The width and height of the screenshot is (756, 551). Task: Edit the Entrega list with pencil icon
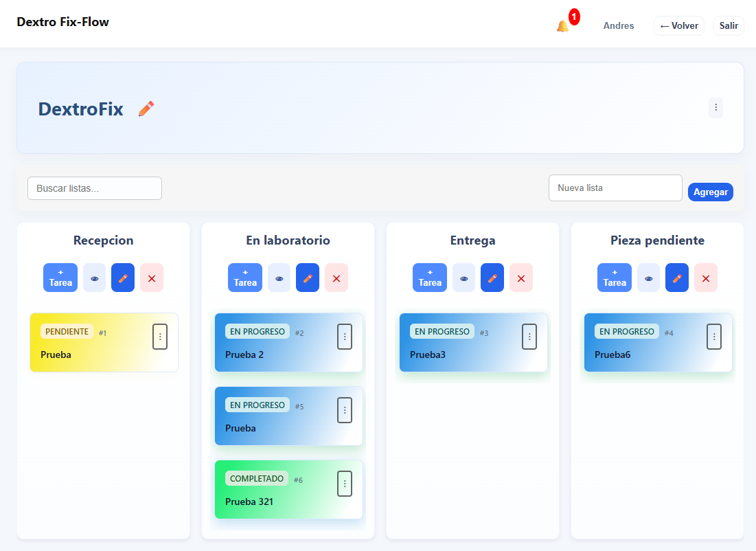492,278
